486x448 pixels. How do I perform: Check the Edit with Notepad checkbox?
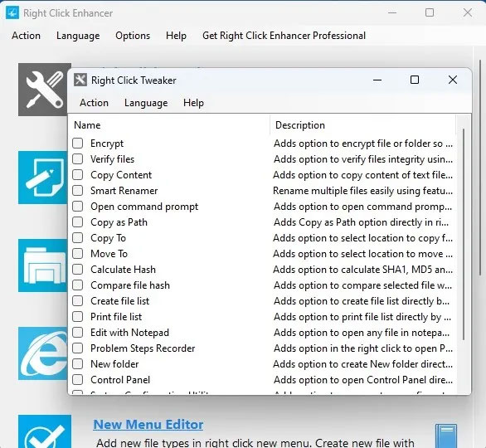click(77, 333)
